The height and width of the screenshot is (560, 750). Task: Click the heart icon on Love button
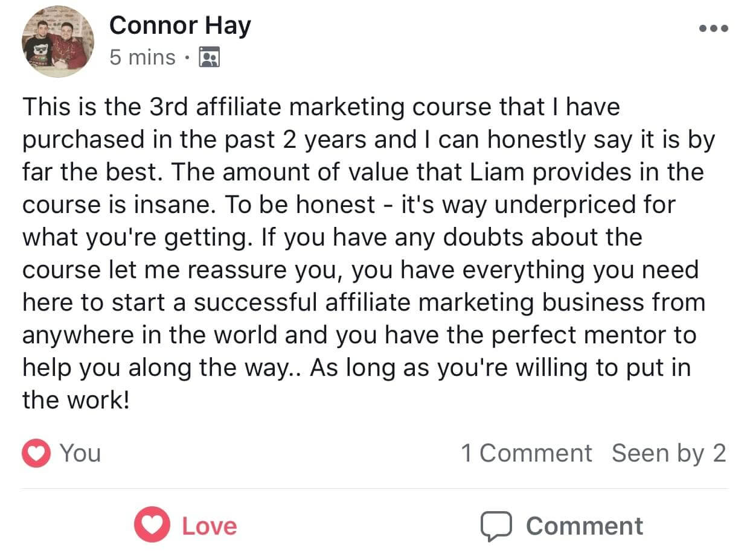tap(152, 526)
